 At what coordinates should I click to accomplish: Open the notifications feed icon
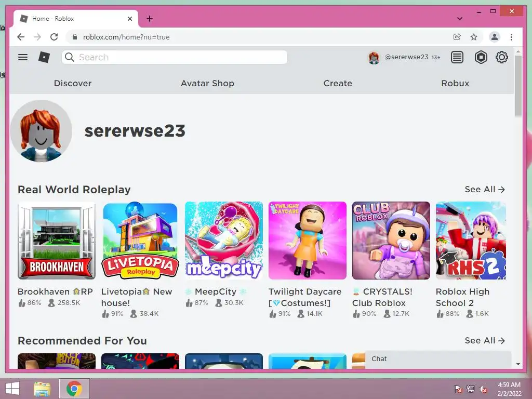pyautogui.click(x=457, y=57)
